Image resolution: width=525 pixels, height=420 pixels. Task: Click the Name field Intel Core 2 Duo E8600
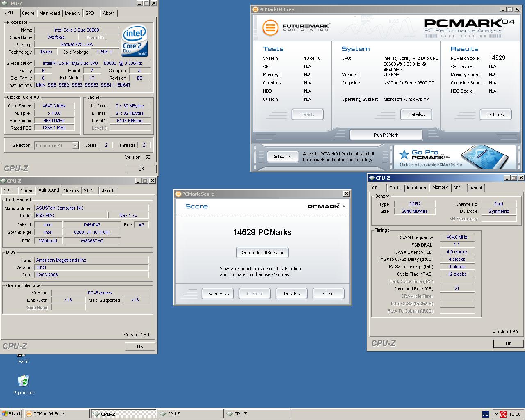pyautogui.click(x=77, y=30)
